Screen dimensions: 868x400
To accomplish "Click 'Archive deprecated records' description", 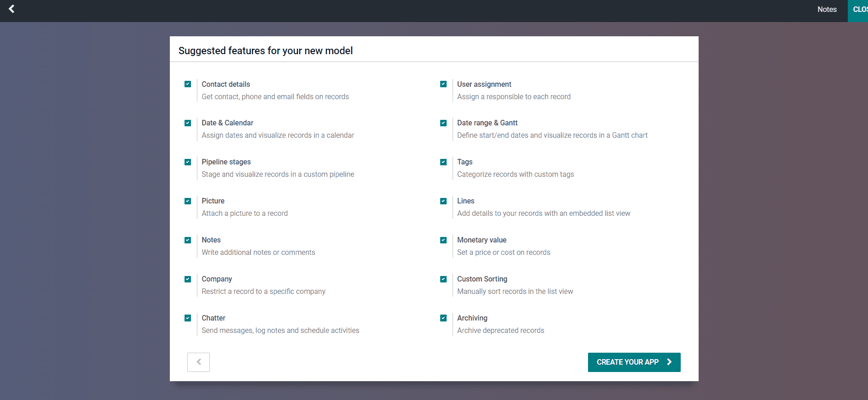I will point(501,330).
